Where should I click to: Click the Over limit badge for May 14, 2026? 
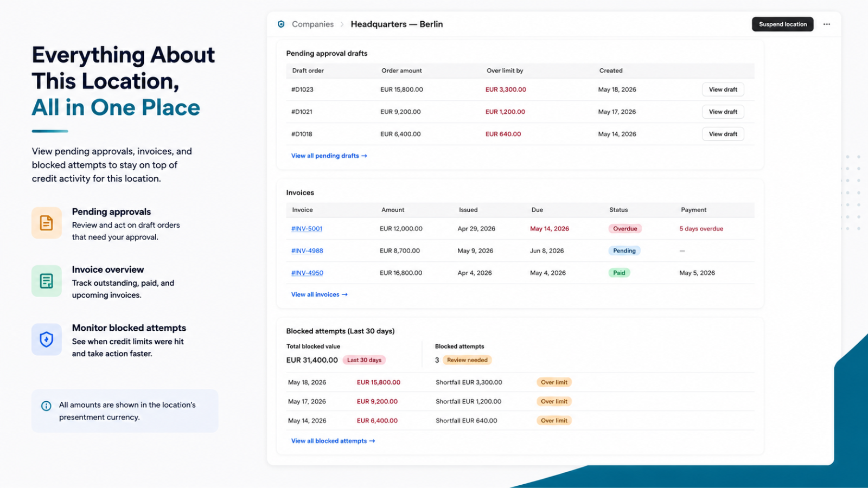point(554,421)
